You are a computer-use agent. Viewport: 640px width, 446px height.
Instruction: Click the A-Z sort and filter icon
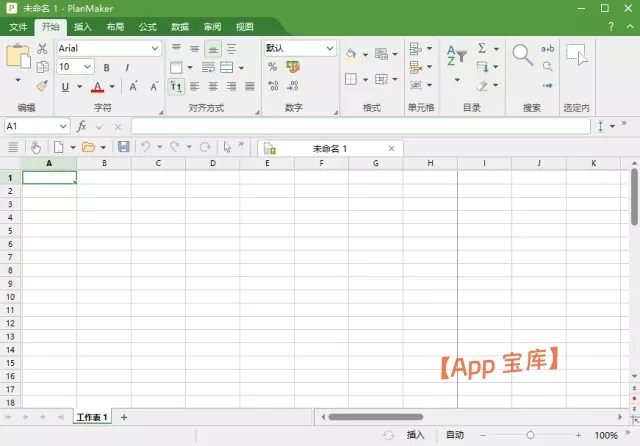(x=455, y=55)
